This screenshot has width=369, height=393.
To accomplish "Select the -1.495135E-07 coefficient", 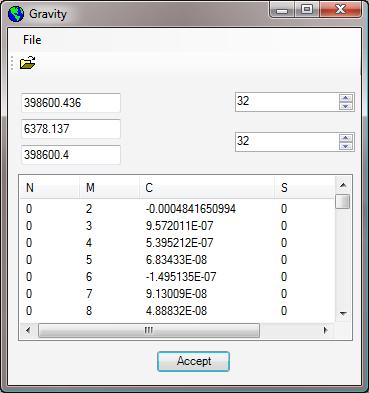I will pos(181,277).
